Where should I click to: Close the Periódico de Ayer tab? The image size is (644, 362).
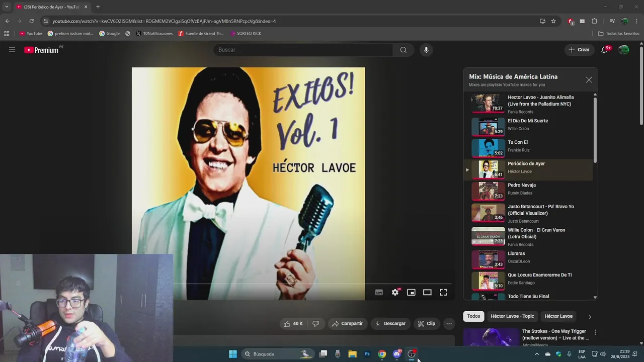pos(86,7)
